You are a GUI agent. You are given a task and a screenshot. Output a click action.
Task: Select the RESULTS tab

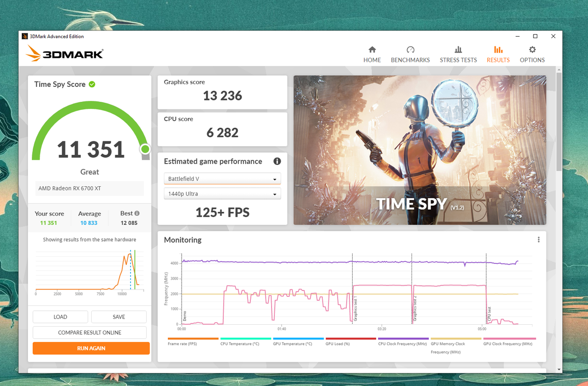[498, 55]
